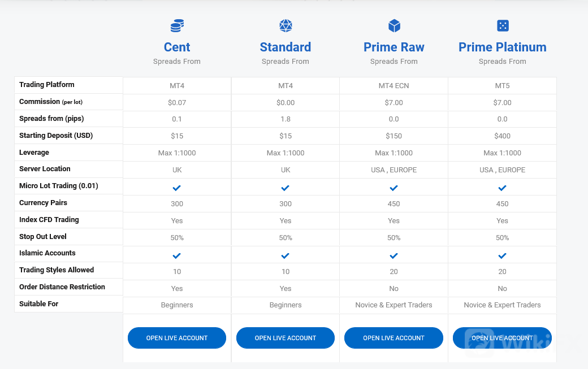Viewport: 588px width, 369px height.
Task: Click the Trading Platform row label
Action: point(47,85)
